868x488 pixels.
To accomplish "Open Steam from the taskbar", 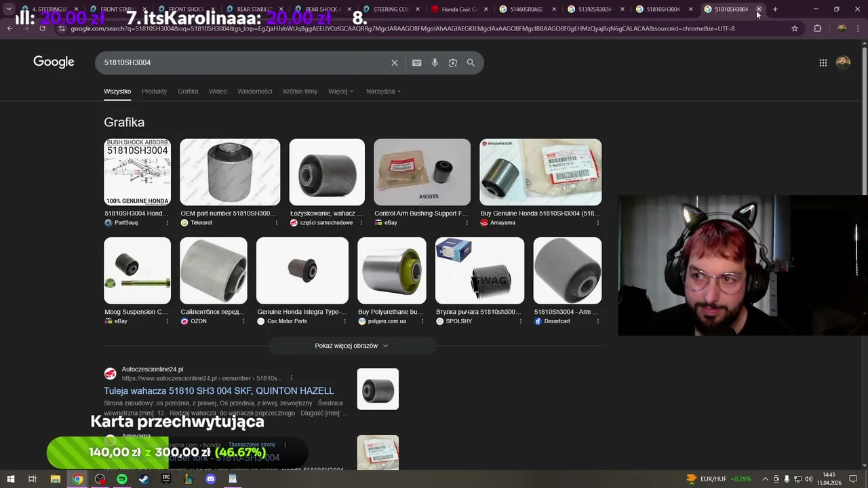I will coord(144,479).
